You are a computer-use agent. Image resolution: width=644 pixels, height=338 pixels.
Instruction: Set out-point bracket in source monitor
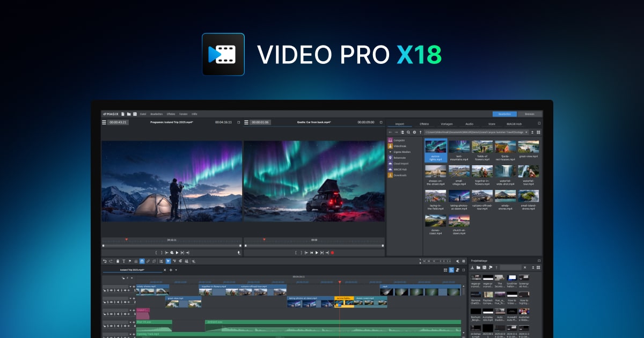click(x=301, y=253)
